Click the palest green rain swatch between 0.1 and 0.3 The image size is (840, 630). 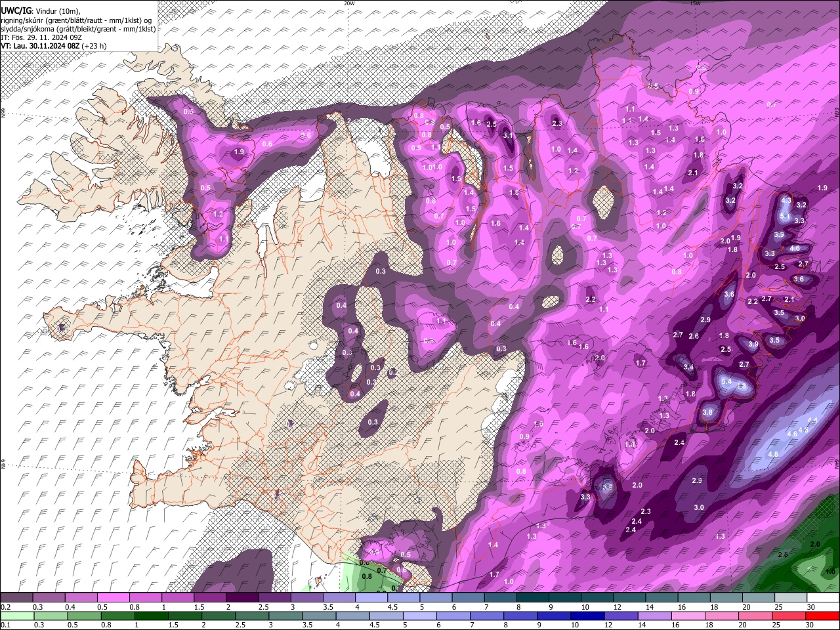[17, 616]
